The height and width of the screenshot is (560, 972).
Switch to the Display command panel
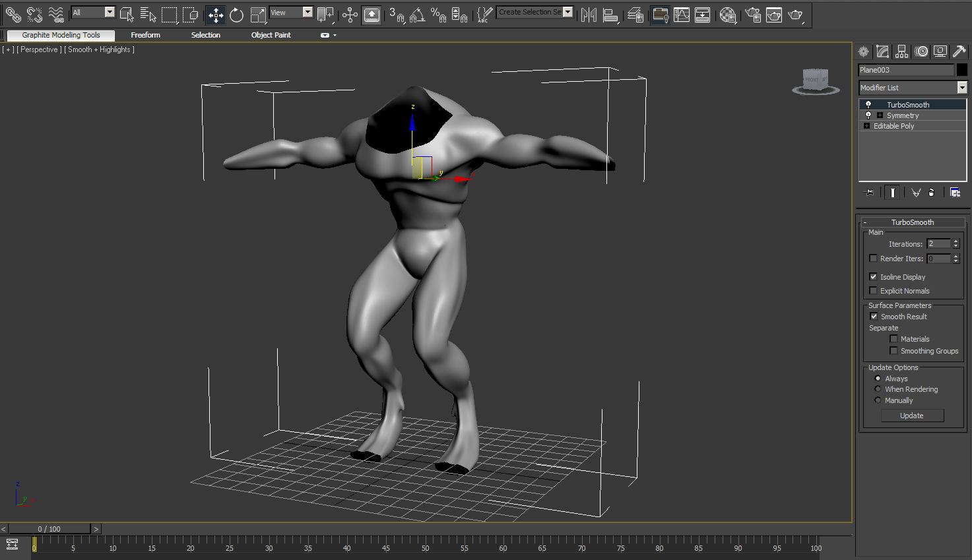click(940, 51)
